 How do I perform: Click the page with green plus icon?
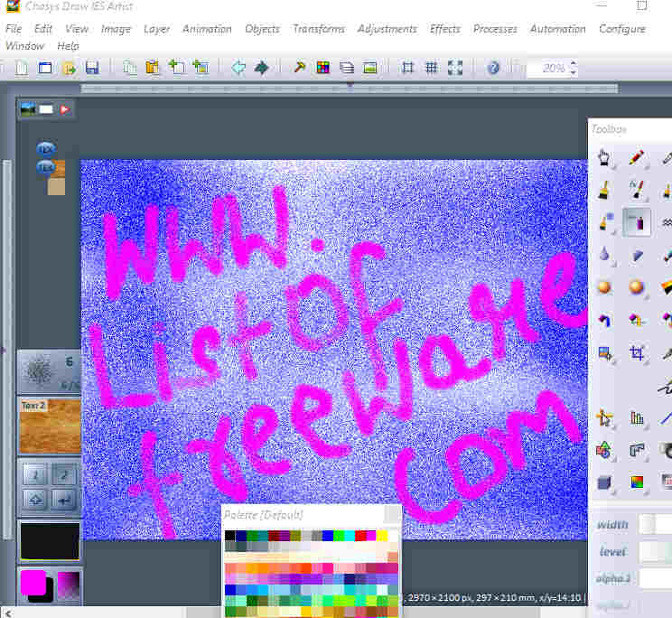pos(177,68)
